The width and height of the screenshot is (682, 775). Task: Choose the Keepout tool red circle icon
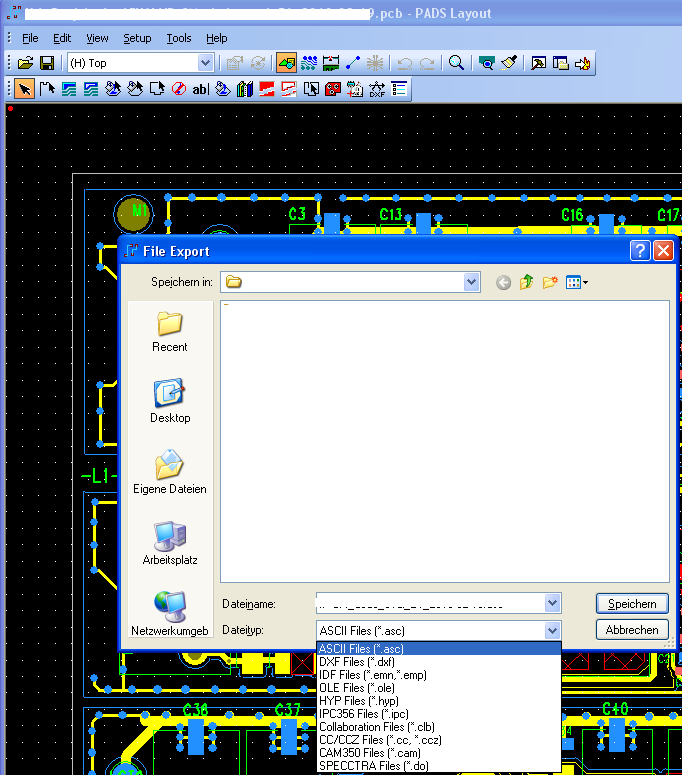178,89
